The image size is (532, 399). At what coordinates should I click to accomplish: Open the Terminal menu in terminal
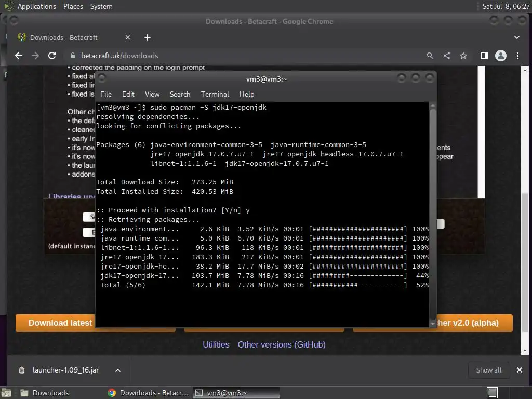pyautogui.click(x=215, y=95)
